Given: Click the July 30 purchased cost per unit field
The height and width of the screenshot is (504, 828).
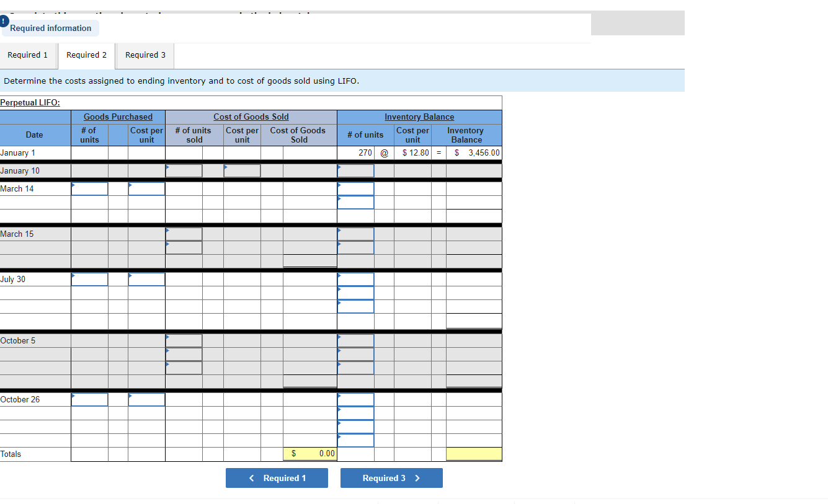Looking at the screenshot, I should tap(146, 280).
